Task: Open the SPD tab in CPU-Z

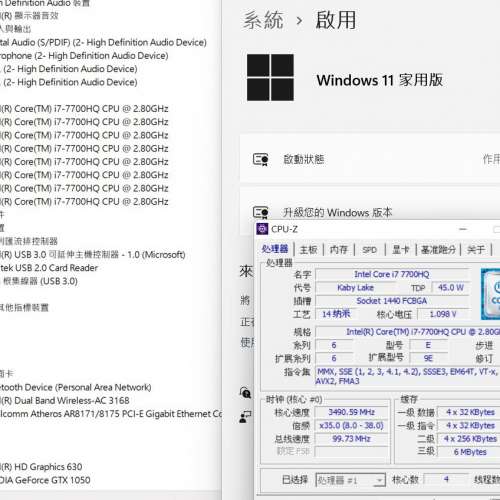Action: click(x=369, y=250)
